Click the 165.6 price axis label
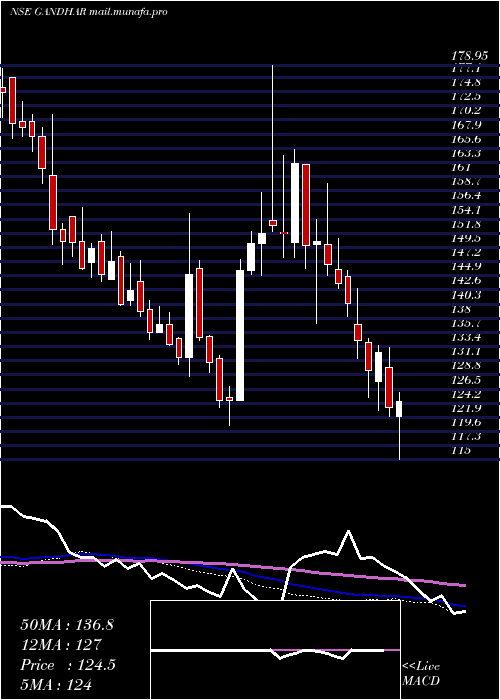This screenshot has width=500, height=700. tap(466, 139)
